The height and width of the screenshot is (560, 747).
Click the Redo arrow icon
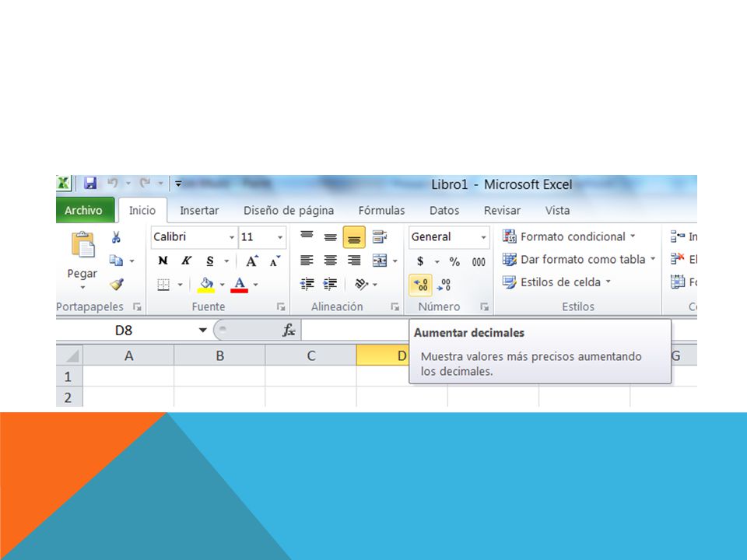click(x=146, y=183)
